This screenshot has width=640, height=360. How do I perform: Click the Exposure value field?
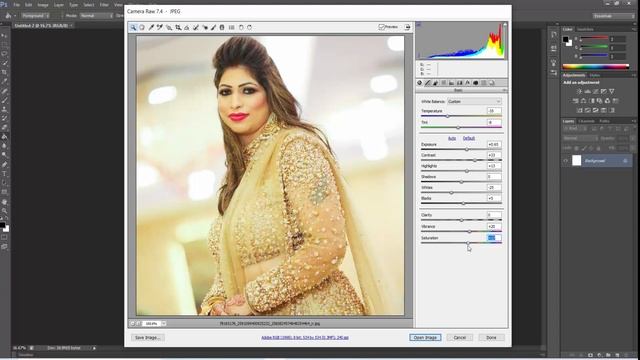(x=494, y=144)
